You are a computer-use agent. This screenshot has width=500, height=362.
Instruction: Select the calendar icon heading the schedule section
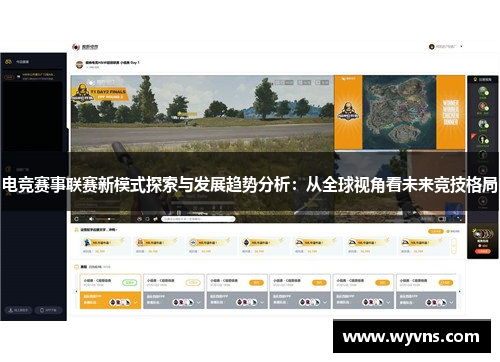76,267
